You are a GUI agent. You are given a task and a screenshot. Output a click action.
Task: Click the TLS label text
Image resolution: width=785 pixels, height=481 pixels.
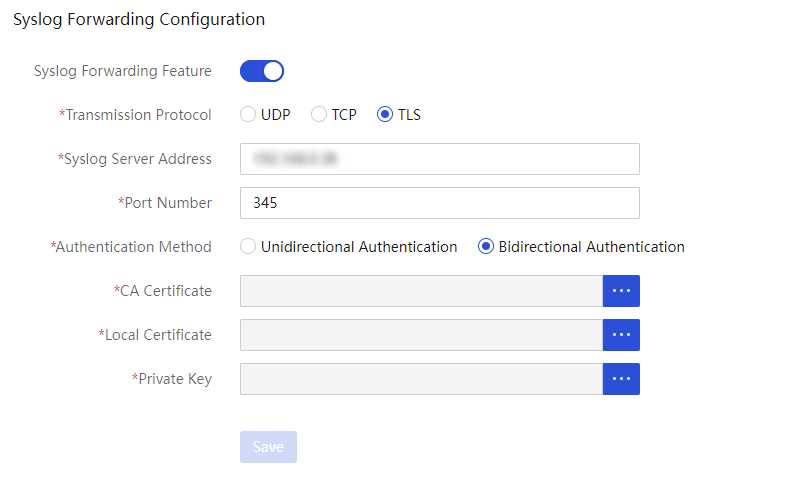point(409,115)
